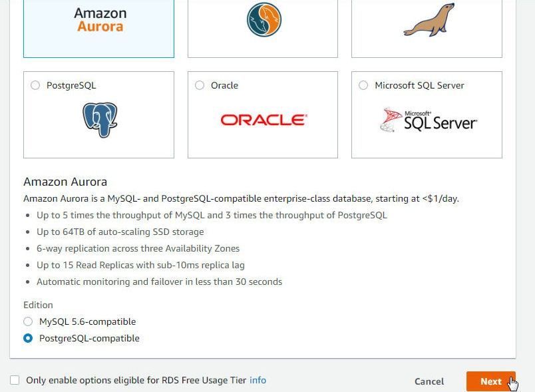Enable RDS Free Usage Tier checkbox
535x392 pixels.
pyautogui.click(x=15, y=380)
